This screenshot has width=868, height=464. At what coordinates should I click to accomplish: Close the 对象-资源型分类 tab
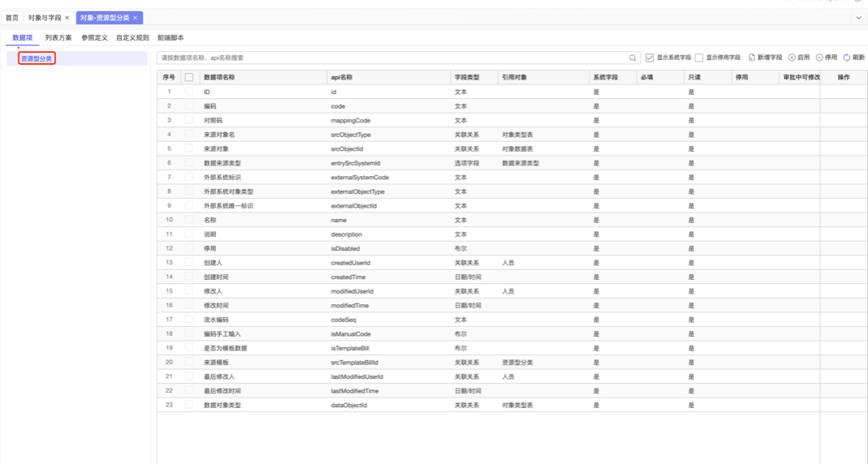click(x=136, y=18)
